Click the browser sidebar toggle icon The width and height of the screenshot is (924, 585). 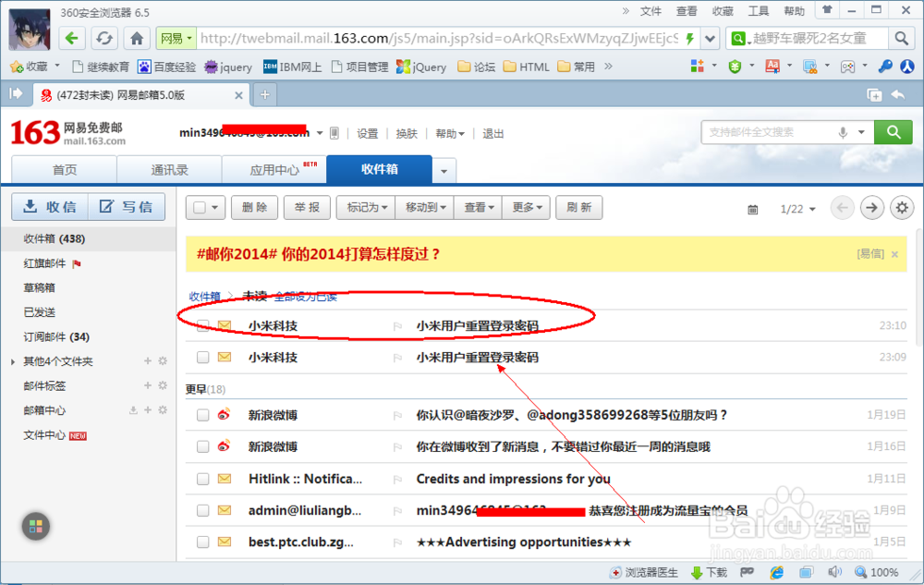16,93
